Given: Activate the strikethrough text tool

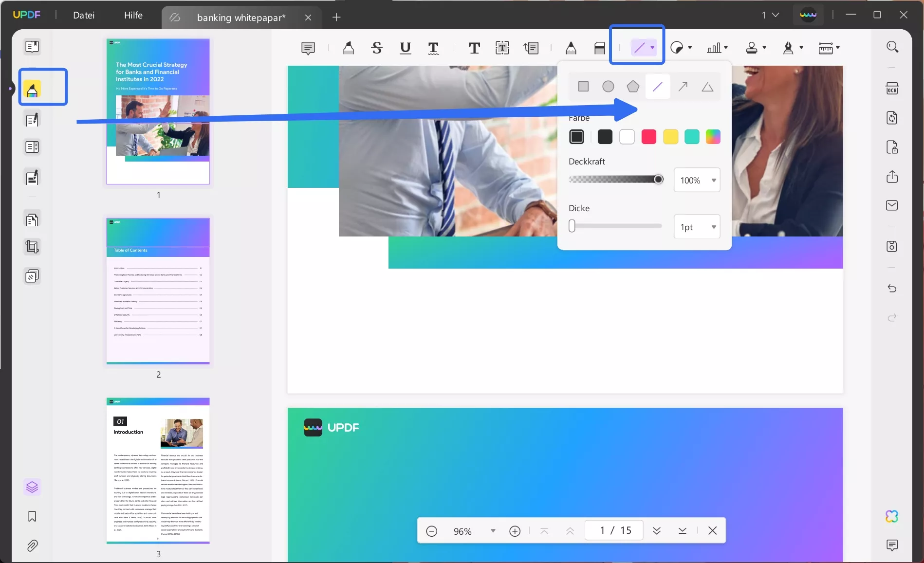Looking at the screenshot, I should (x=376, y=47).
